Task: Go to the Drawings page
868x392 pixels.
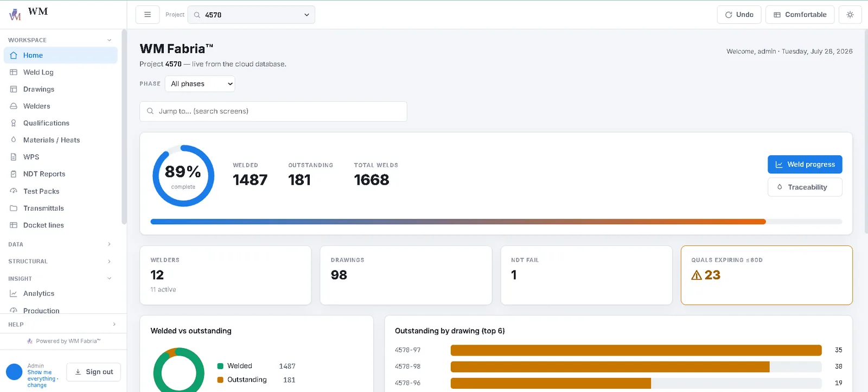Action: coord(61,89)
